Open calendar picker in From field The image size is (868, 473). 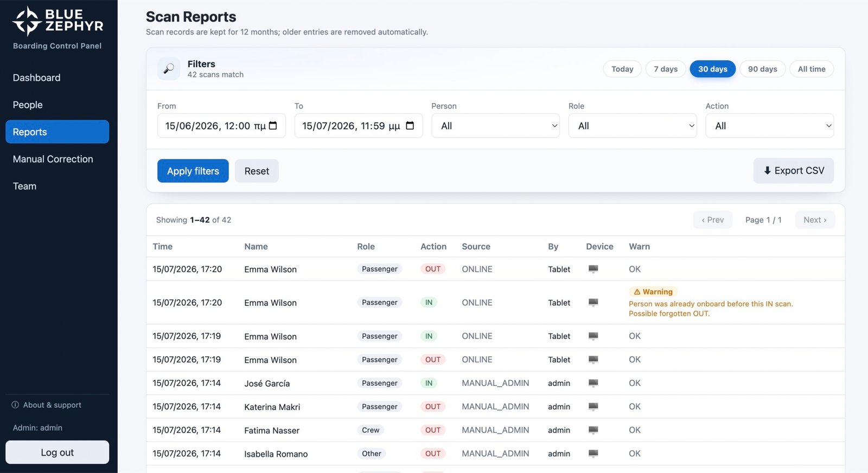(273, 126)
